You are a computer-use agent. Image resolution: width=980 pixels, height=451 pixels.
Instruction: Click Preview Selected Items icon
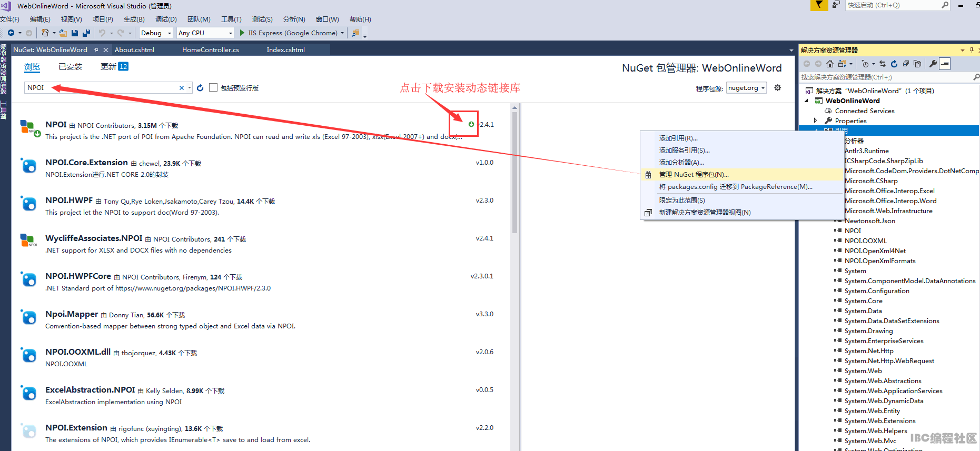click(x=945, y=64)
